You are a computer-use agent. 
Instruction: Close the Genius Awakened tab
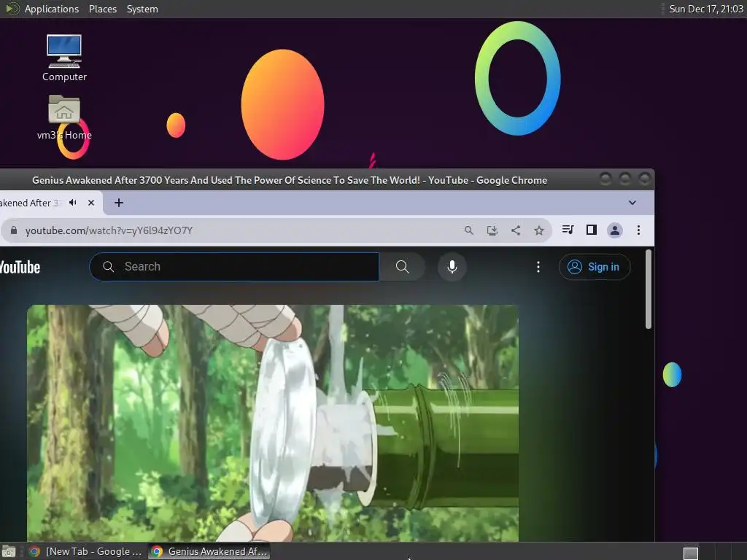(91, 203)
